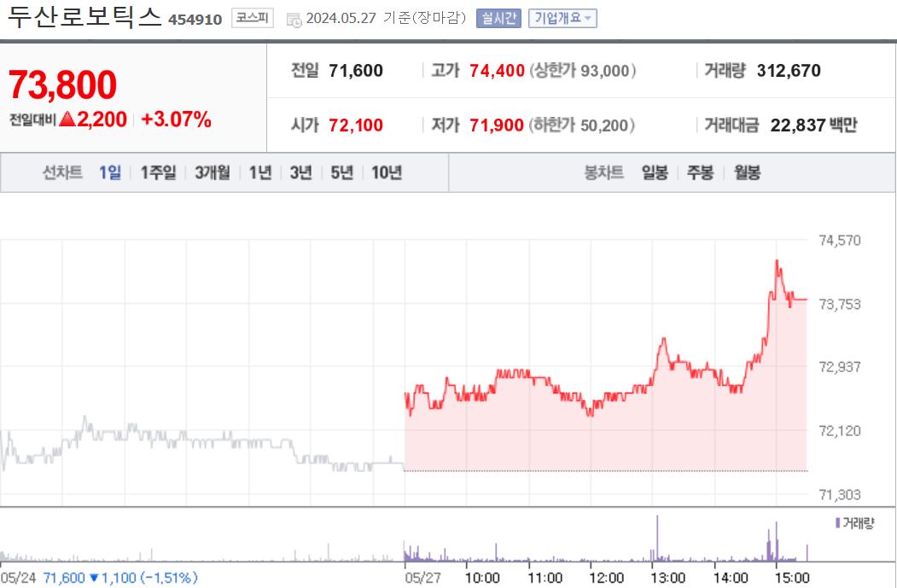Show the 5년 line chart

click(x=342, y=172)
